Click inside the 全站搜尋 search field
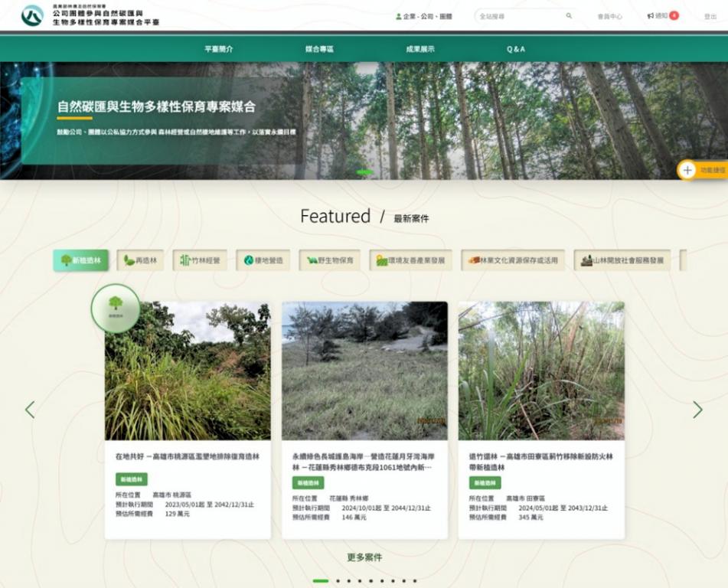 (x=520, y=16)
